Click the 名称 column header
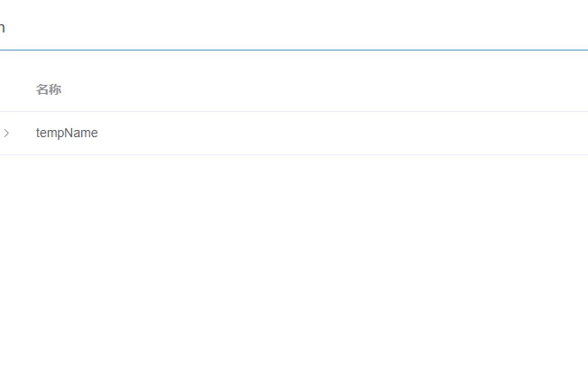The width and height of the screenshot is (588, 370). pos(49,90)
